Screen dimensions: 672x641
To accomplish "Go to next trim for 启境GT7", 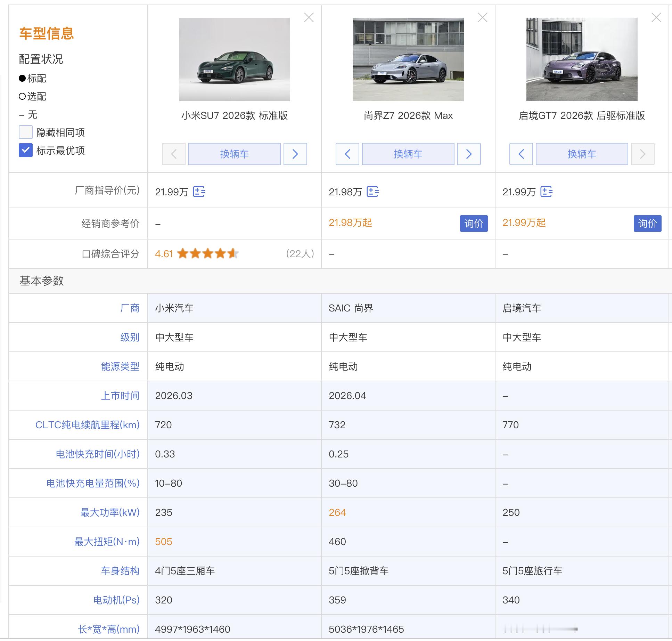I will click(x=643, y=154).
